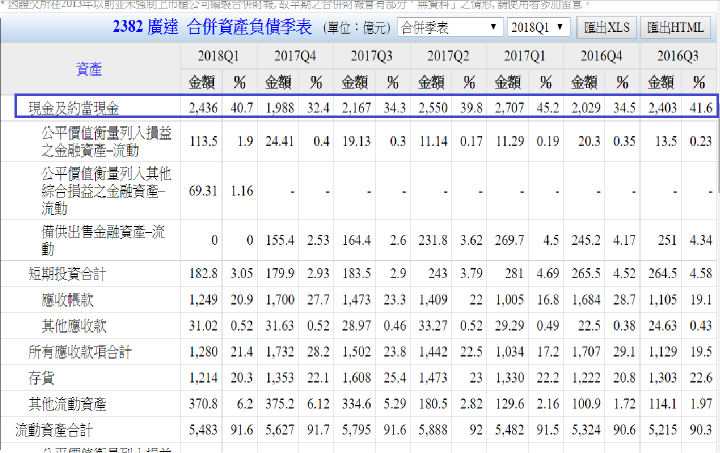Click the 2,436 cash value for 2018Q1
720x453 pixels.
pos(203,108)
